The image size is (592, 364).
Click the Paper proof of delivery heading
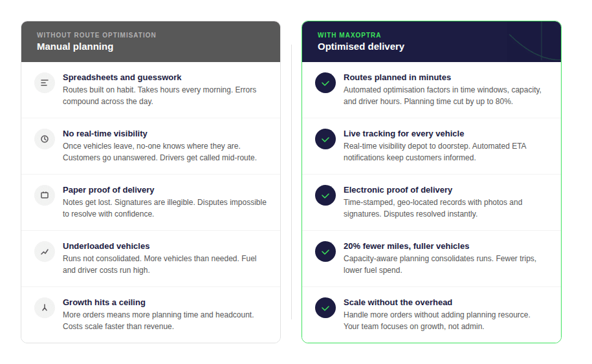pos(109,190)
